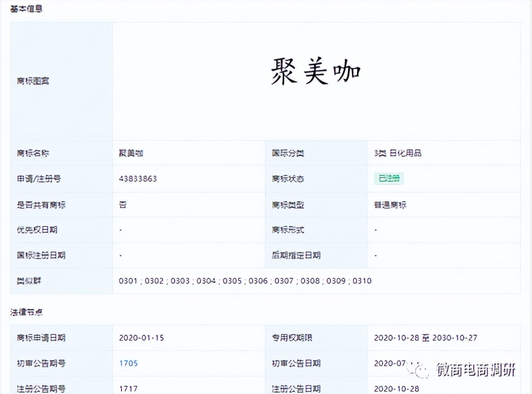Click the 基本信息 section header

24,8
